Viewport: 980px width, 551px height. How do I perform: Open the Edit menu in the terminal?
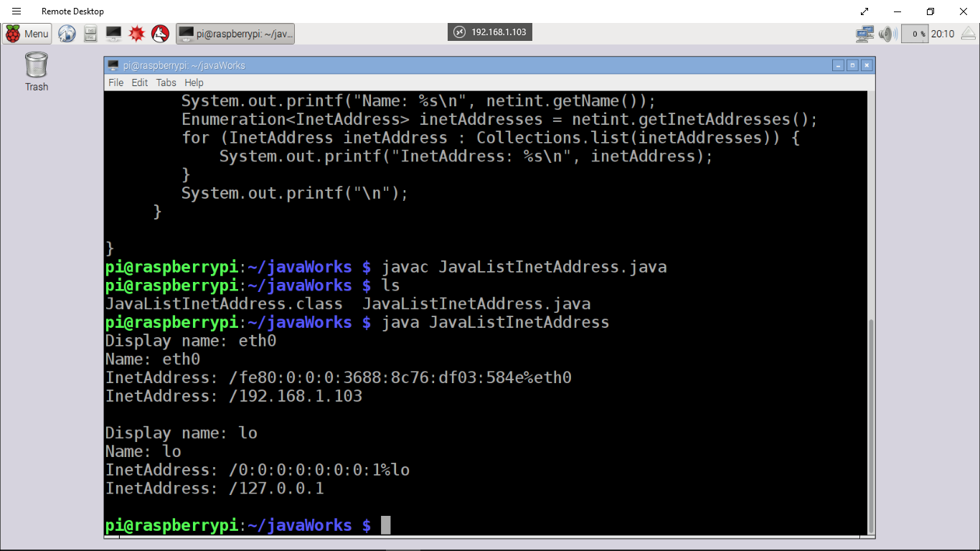point(139,83)
